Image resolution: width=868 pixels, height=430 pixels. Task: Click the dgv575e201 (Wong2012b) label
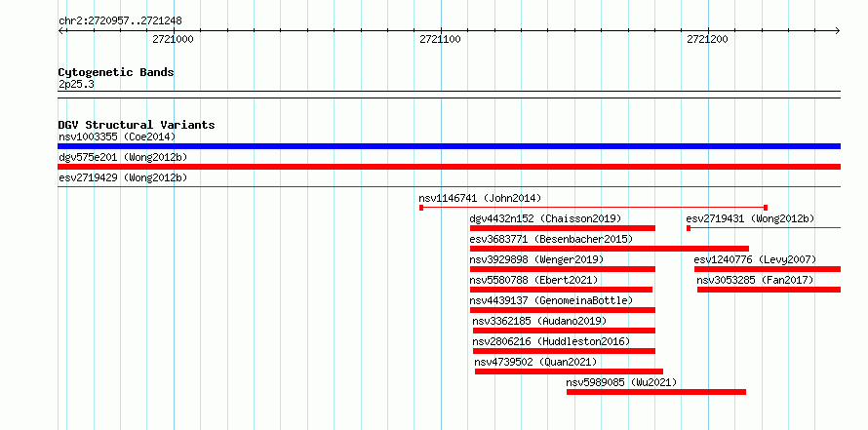(123, 157)
